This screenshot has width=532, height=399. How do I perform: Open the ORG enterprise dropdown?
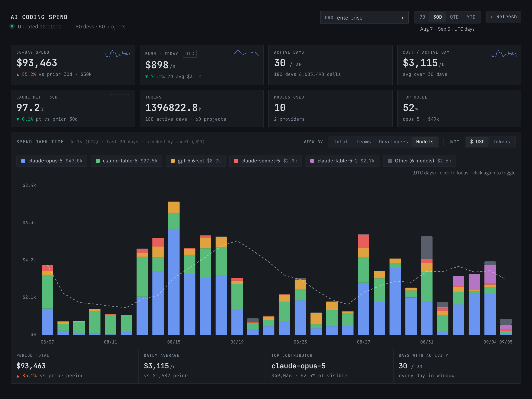pyautogui.click(x=364, y=17)
